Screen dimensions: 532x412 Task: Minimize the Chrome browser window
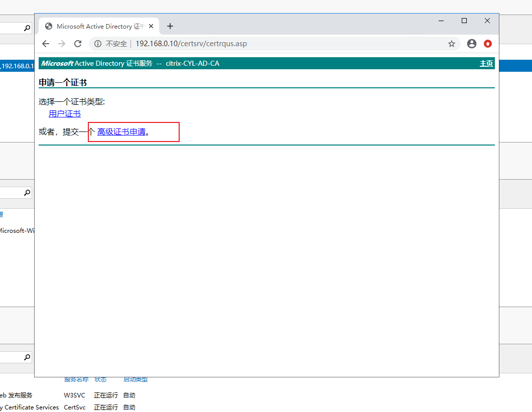click(x=441, y=21)
